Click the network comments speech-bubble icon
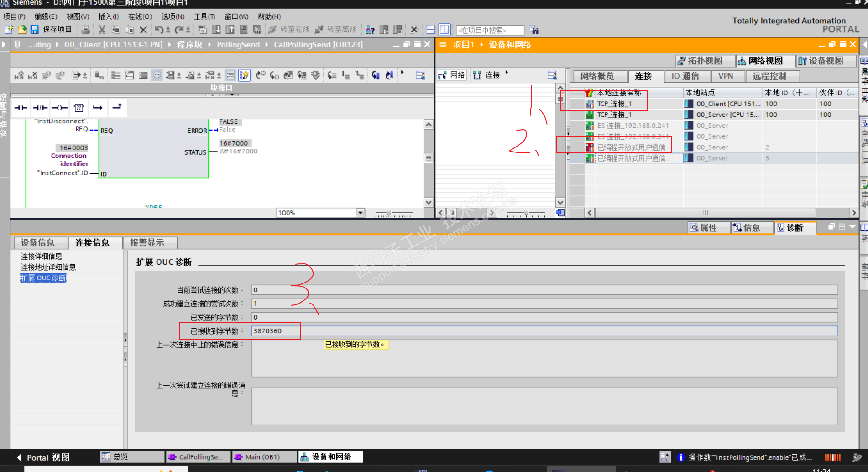The height and width of the screenshot is (472, 868). pos(157,75)
